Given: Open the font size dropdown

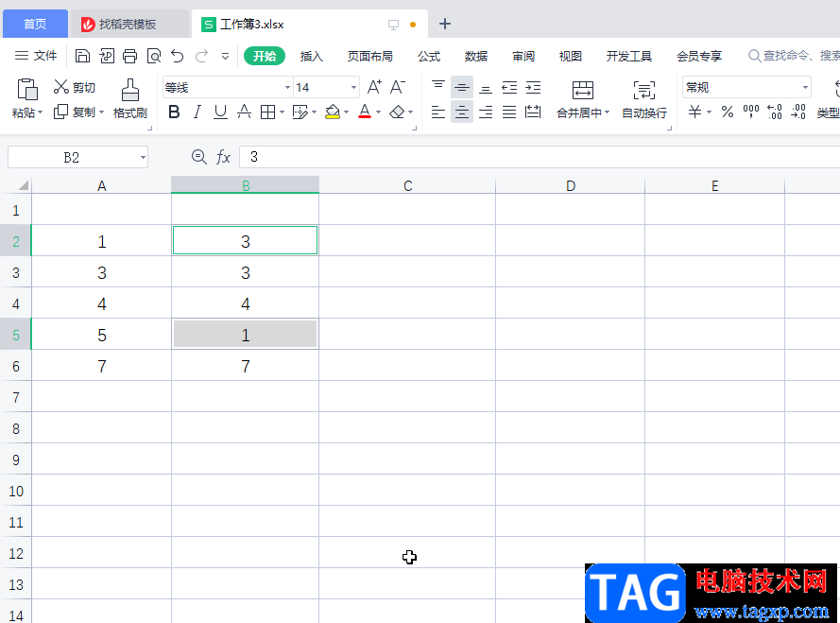Looking at the screenshot, I should click(353, 87).
